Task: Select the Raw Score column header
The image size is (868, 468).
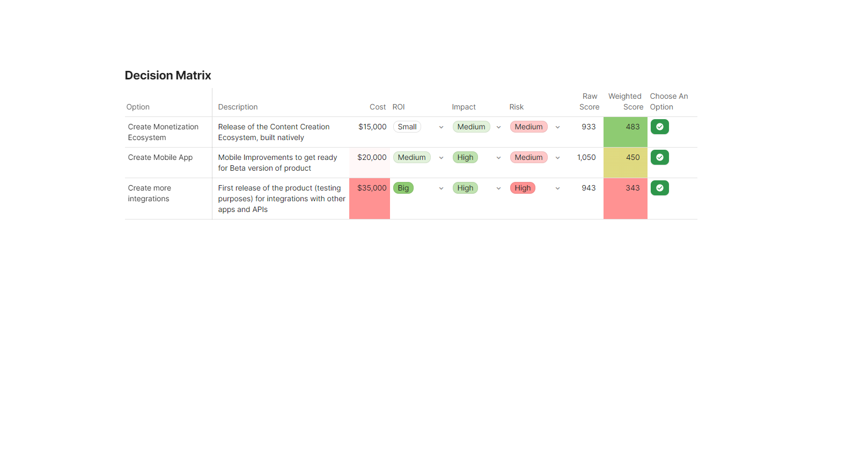Action: [589, 101]
